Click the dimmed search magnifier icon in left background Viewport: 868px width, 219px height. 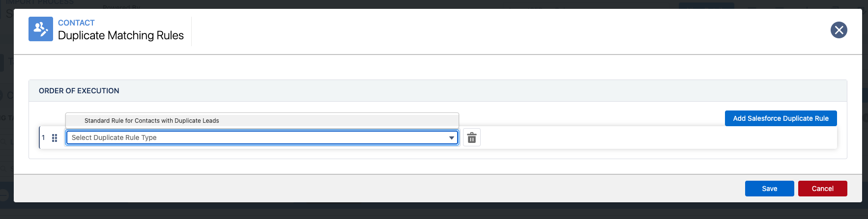(x=5, y=169)
